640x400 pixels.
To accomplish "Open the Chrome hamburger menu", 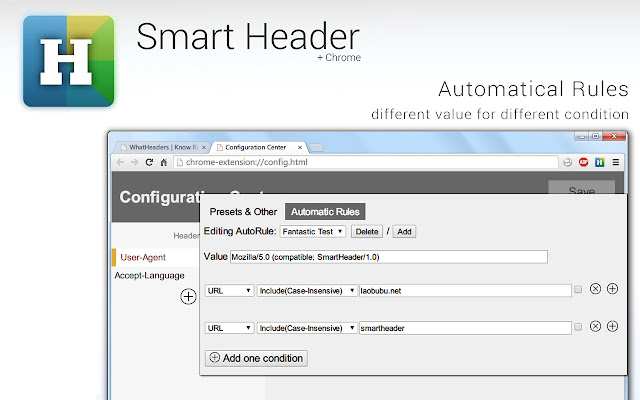I will [615, 162].
